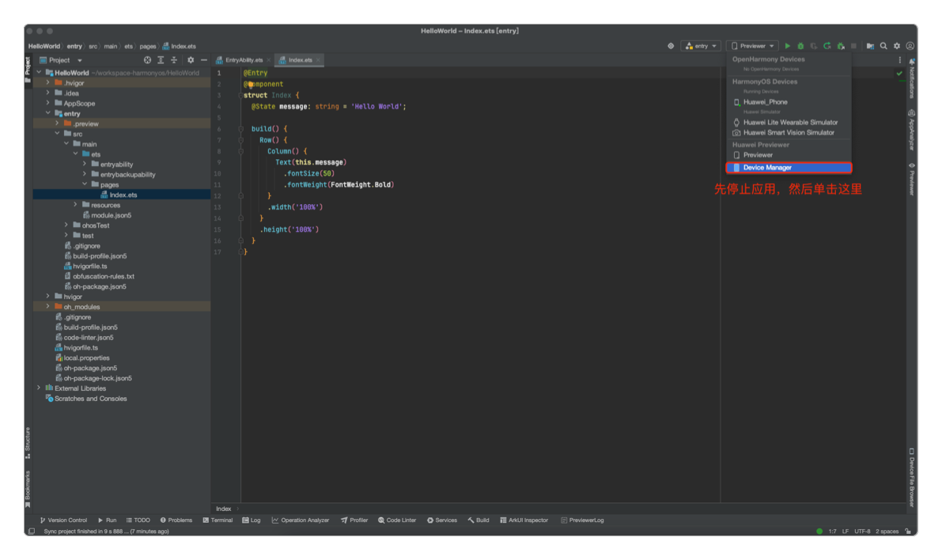Open the project structure folder icon
This screenshot has height=560, width=942.
coord(870,46)
